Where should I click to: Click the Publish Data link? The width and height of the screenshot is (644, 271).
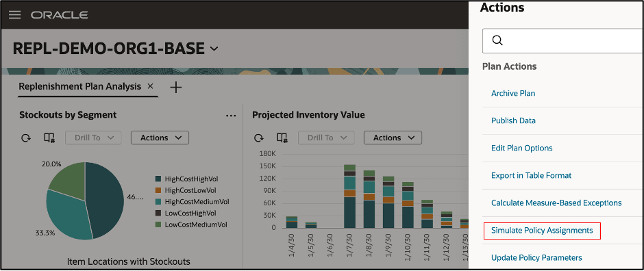click(x=513, y=121)
